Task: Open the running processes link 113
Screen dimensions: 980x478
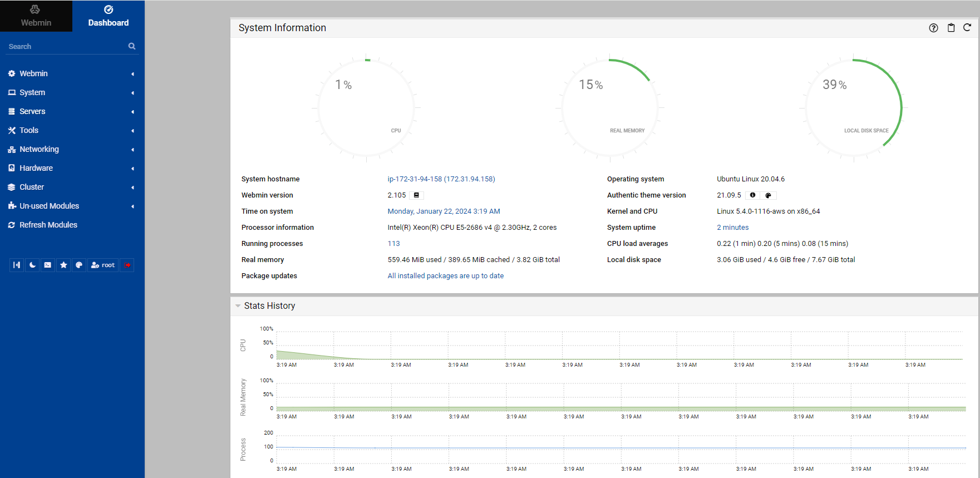Action: 393,244
